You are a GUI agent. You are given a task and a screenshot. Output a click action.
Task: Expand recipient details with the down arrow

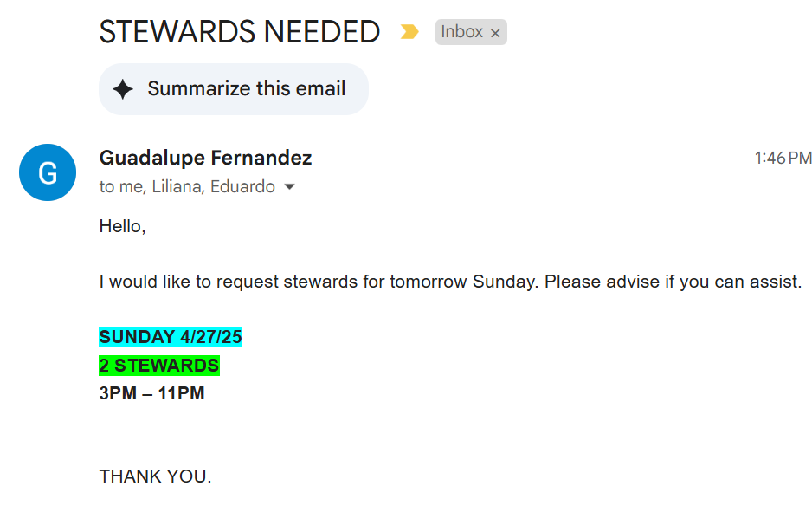coord(289,187)
